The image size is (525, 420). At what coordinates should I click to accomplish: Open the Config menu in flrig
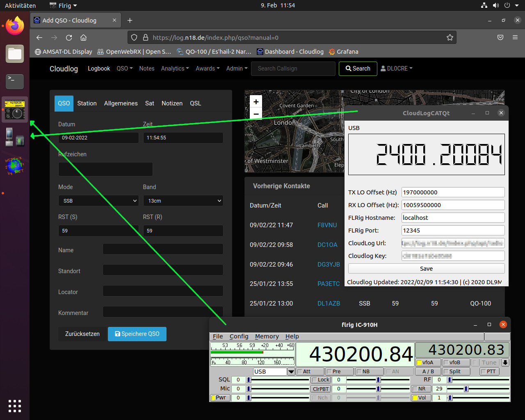pyautogui.click(x=239, y=336)
